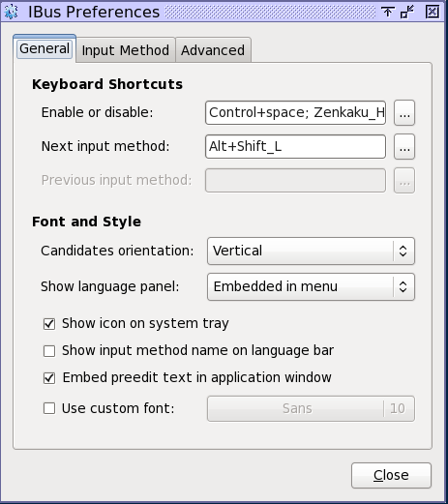Switch to the Input Method tab

pos(126,50)
